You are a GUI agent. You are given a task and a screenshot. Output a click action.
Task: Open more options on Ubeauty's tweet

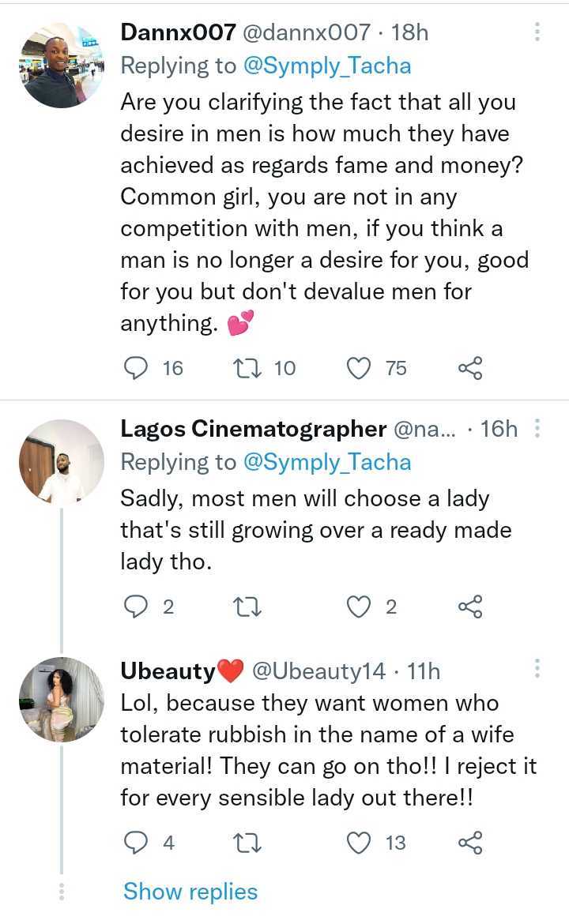[x=537, y=670]
